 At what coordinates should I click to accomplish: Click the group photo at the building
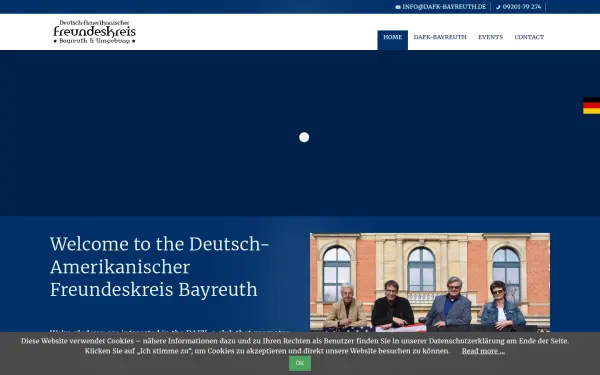pyautogui.click(x=430, y=282)
